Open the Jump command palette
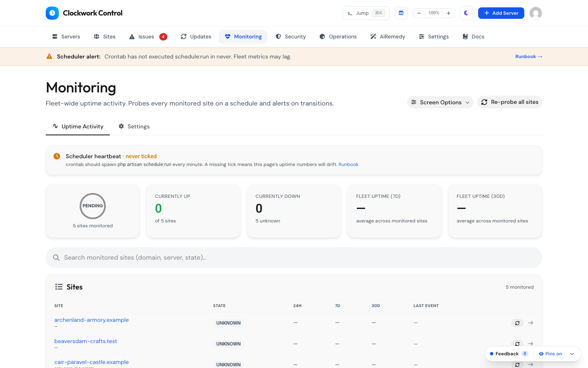This screenshot has height=368, width=588. [366, 13]
